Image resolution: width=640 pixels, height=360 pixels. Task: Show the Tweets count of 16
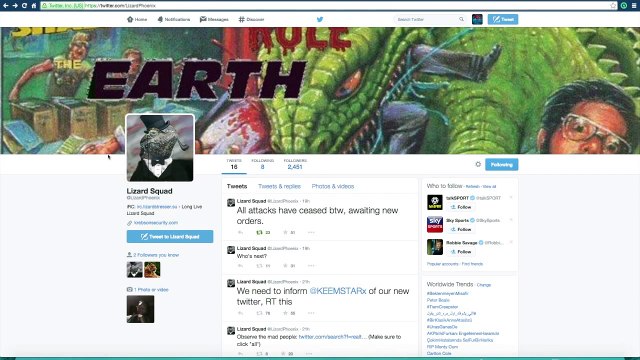pos(234,164)
